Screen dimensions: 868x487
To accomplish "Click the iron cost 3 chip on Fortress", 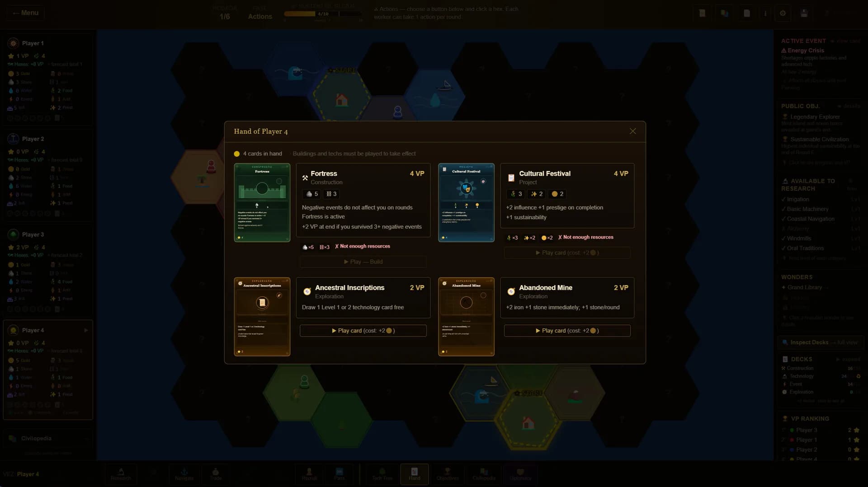I will pyautogui.click(x=331, y=194).
